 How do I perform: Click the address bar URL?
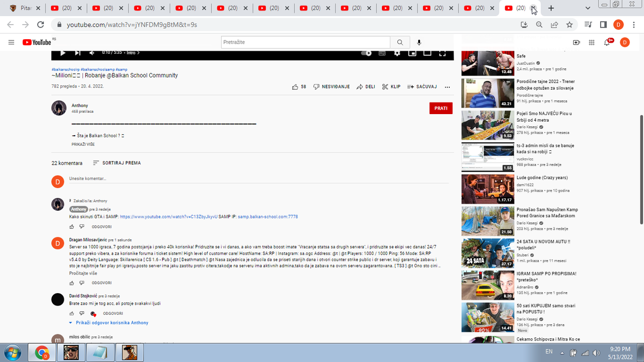(132, 25)
